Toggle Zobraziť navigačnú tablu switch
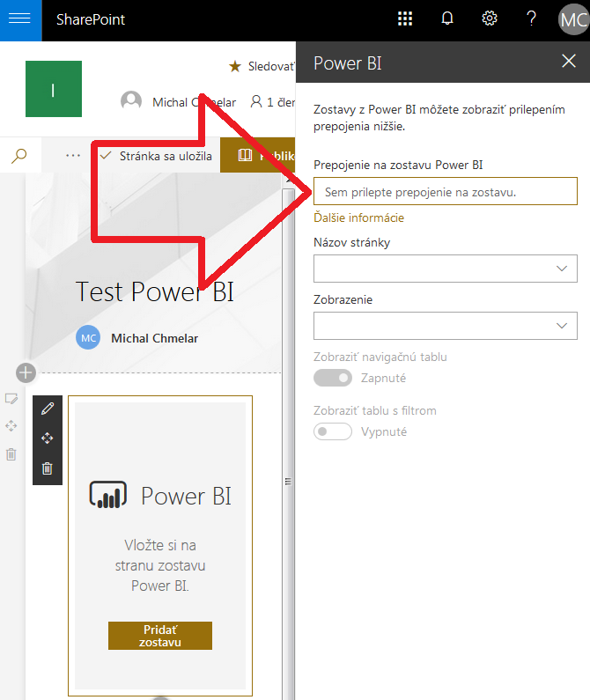Viewport: 590px width, 700px height. [333, 378]
